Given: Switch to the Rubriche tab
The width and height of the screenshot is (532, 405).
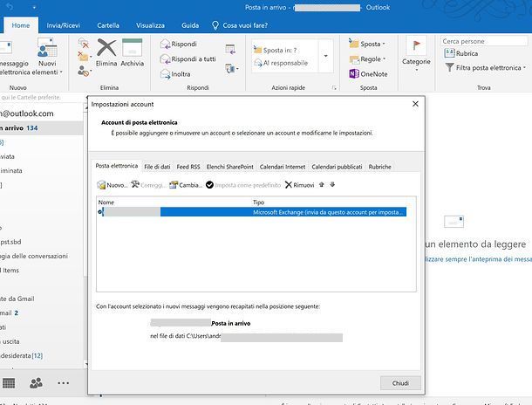Looking at the screenshot, I should 379,167.
